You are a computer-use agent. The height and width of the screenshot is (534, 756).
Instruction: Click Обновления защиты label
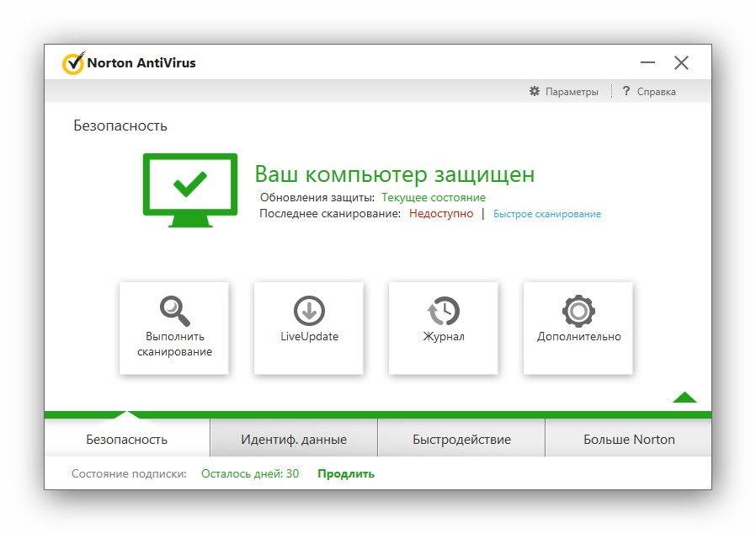coord(317,197)
